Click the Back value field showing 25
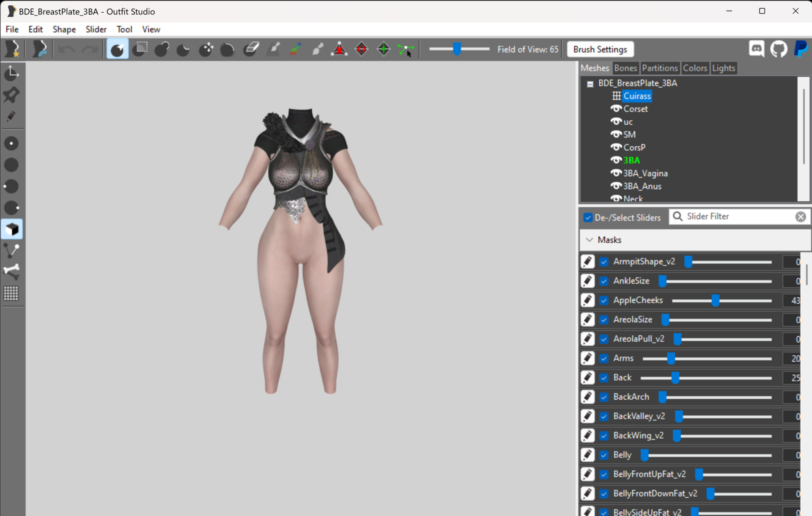 coord(792,378)
